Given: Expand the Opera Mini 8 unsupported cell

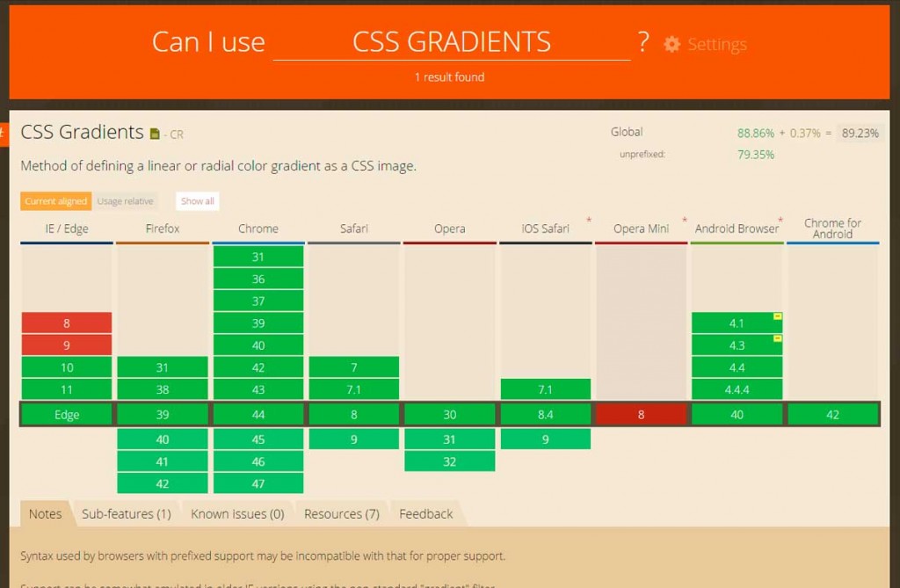Looking at the screenshot, I should coord(641,415).
